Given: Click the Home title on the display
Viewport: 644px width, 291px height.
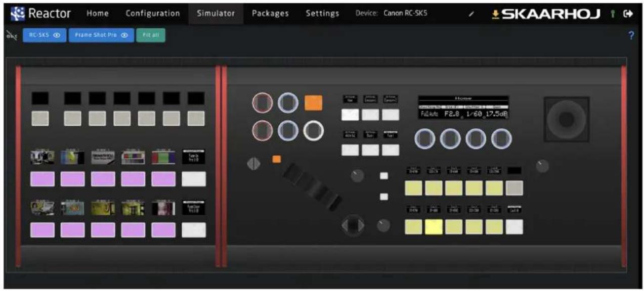Looking at the screenshot, I should point(463,99).
